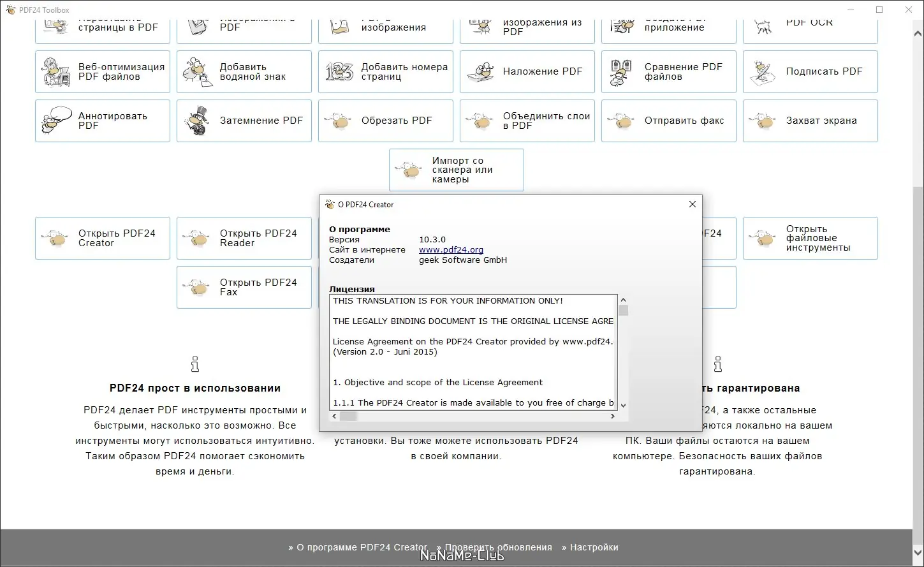Visit the www.pdf24.org link
Image resolution: width=924 pixels, height=567 pixels.
[x=451, y=250]
